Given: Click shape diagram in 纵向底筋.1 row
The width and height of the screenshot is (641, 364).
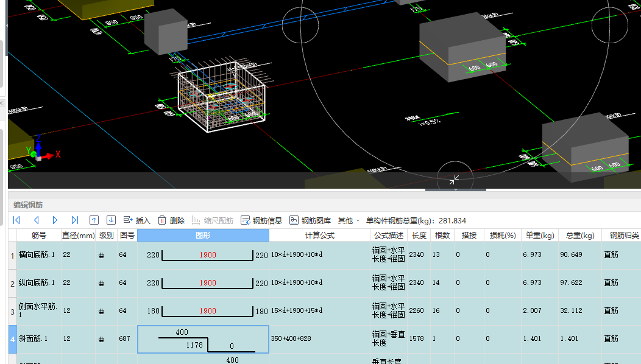Looking at the screenshot, I should (203, 284).
